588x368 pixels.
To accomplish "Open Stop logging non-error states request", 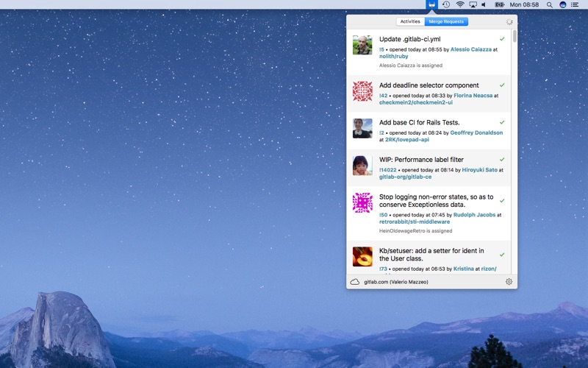I will coord(436,200).
